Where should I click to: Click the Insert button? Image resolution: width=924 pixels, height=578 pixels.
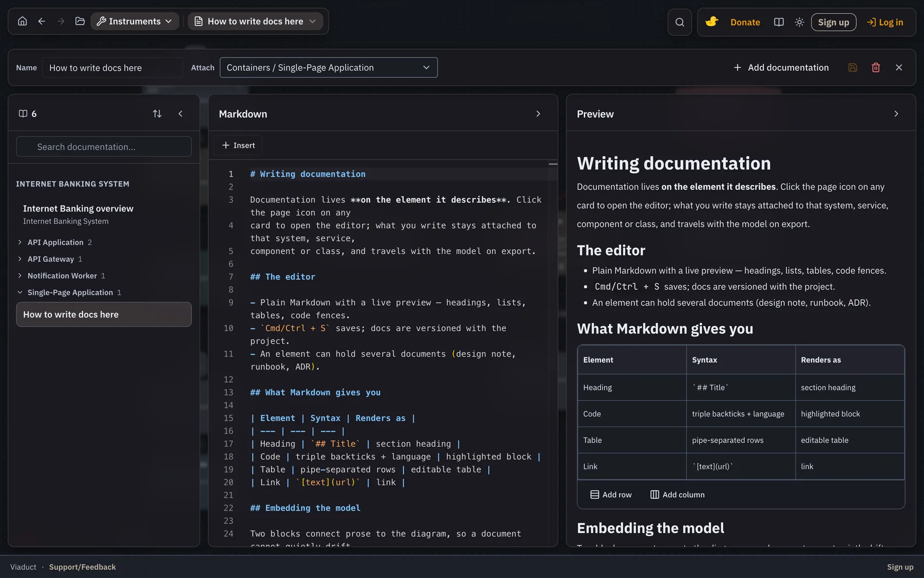pos(238,145)
